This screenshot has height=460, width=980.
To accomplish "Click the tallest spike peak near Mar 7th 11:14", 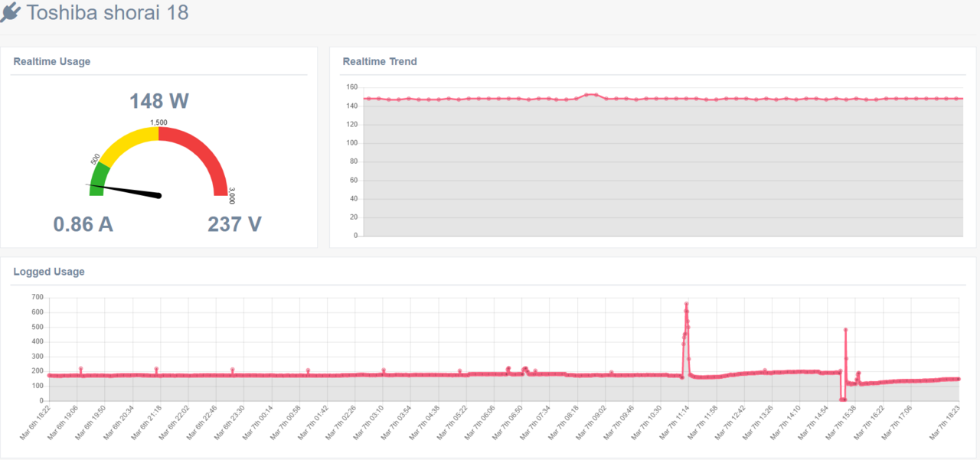I will click(x=686, y=304).
